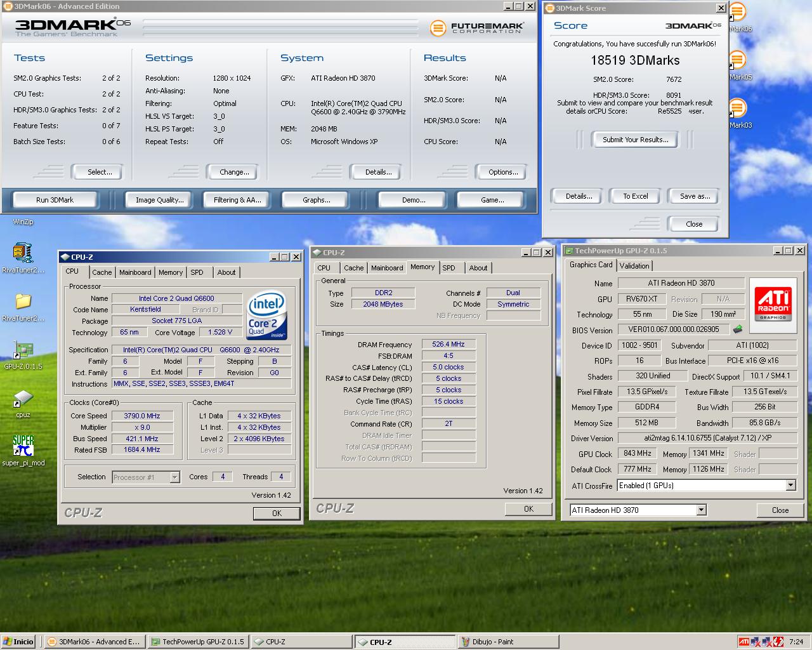
Task: Click Specification field in CPU-Z
Action: coord(202,350)
